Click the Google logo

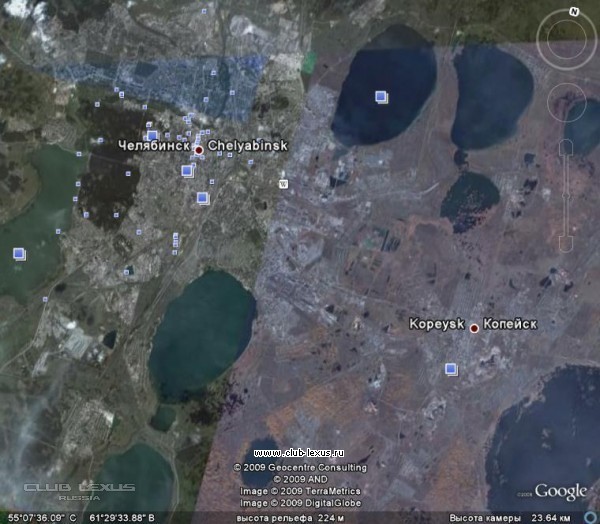pyautogui.click(x=560, y=491)
